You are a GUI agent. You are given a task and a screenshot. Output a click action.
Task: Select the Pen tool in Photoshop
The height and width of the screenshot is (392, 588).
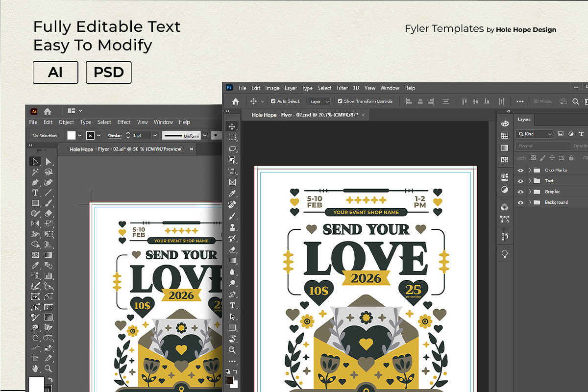coord(233,294)
